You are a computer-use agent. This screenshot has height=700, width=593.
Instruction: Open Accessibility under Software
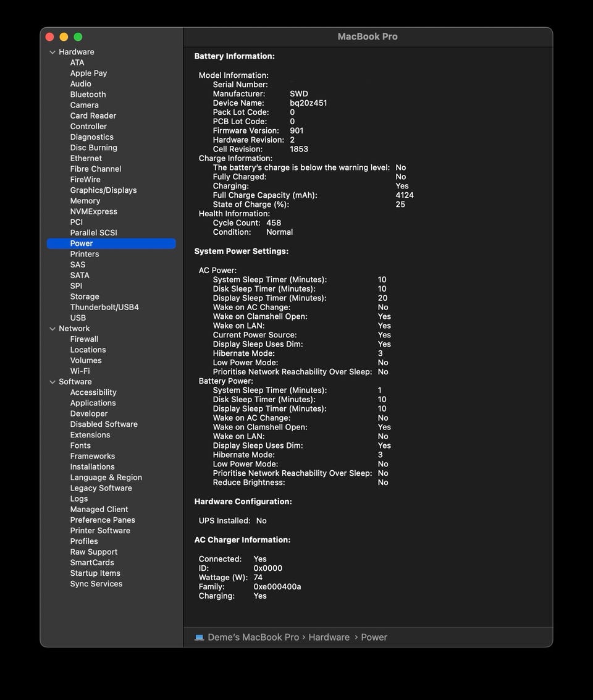coord(93,392)
